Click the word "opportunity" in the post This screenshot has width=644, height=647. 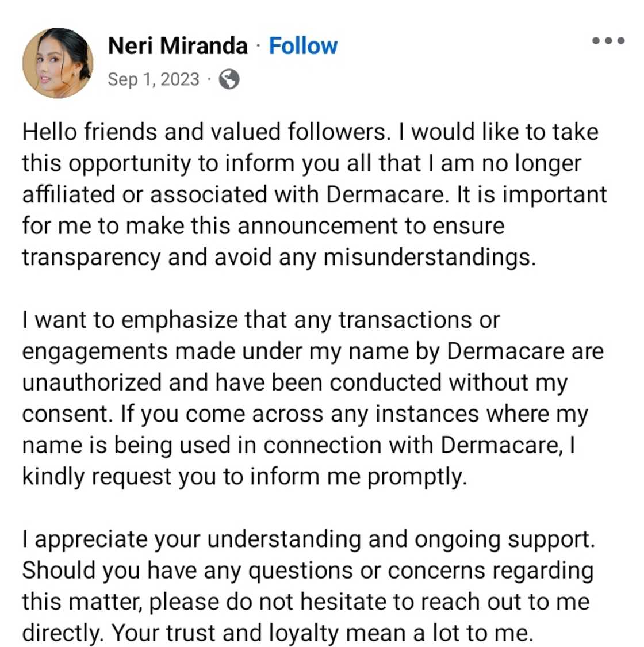[130, 164]
